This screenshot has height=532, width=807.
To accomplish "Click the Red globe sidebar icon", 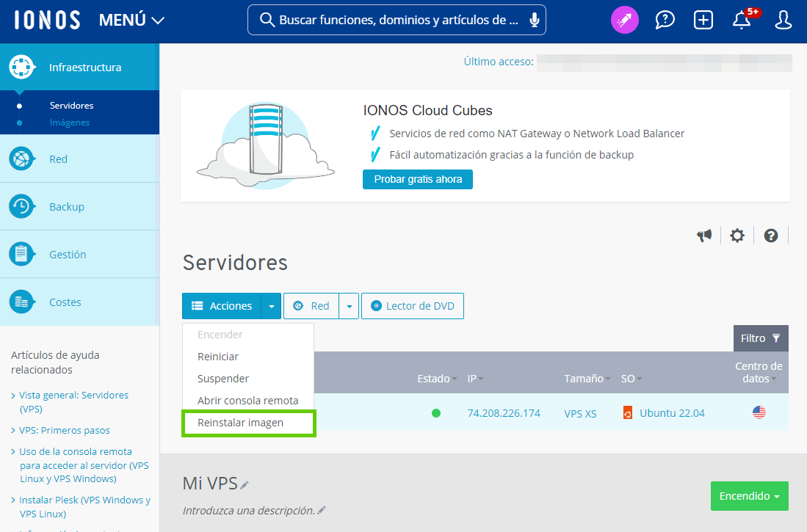I will [x=21, y=159].
